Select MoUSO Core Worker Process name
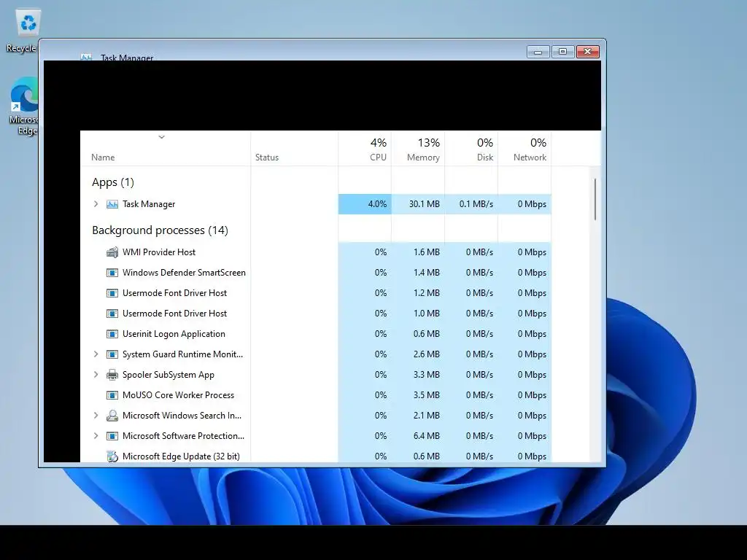Screen dimensions: 747x560 tap(178, 395)
